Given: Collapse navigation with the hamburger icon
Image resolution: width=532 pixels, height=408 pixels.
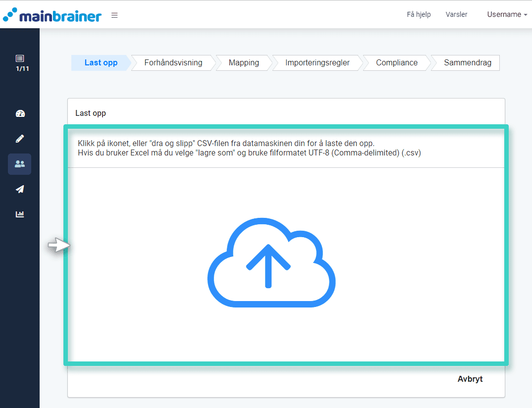Looking at the screenshot, I should tap(114, 15).
